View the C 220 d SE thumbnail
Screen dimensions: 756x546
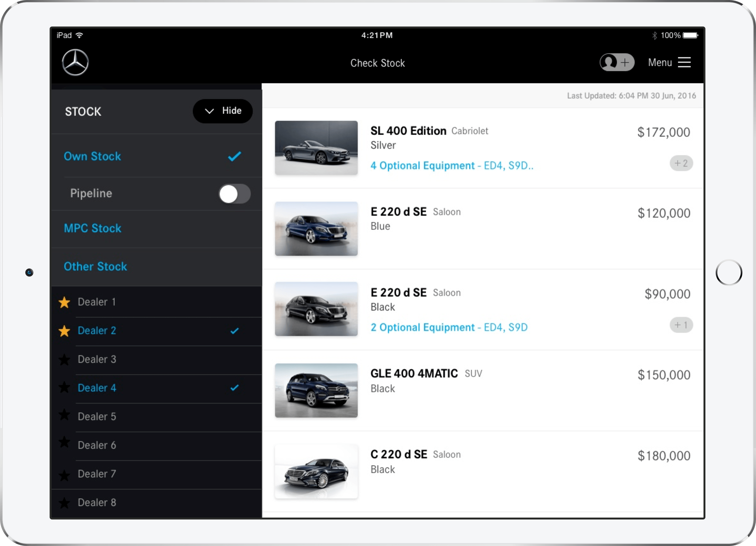(316, 471)
